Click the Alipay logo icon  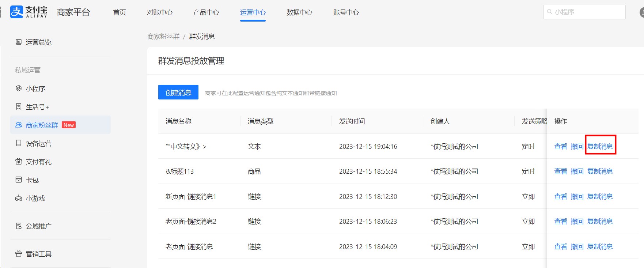17,12
